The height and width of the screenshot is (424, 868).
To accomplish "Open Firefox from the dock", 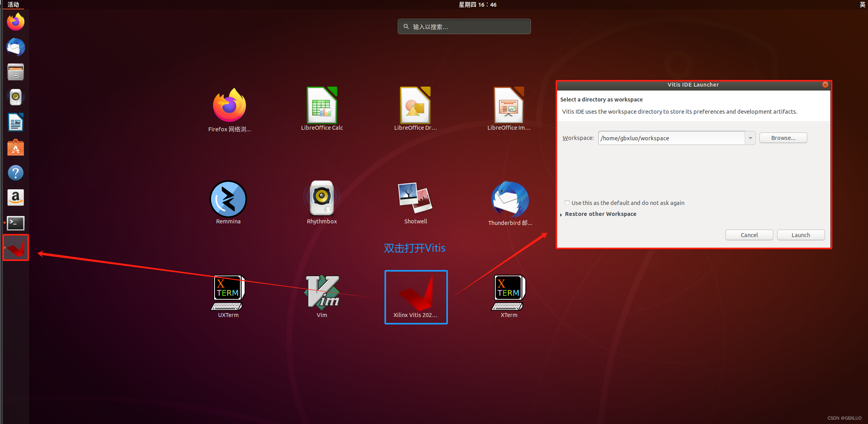I will click(15, 22).
